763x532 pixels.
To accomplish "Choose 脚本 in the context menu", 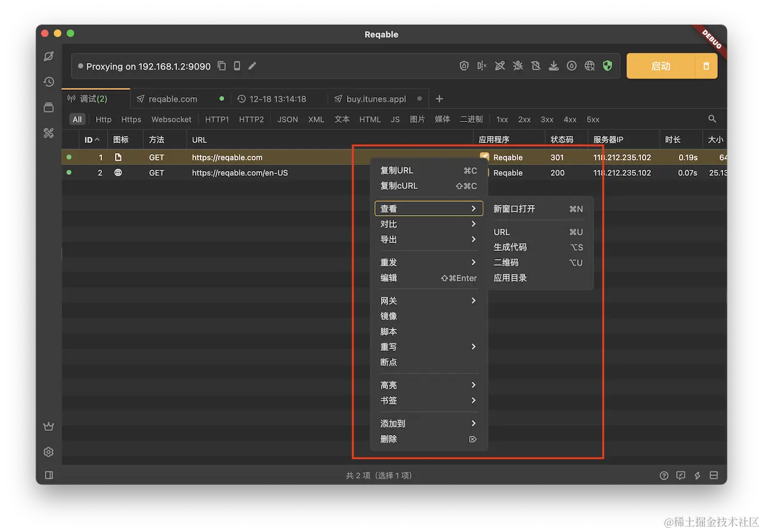I will pos(429,332).
